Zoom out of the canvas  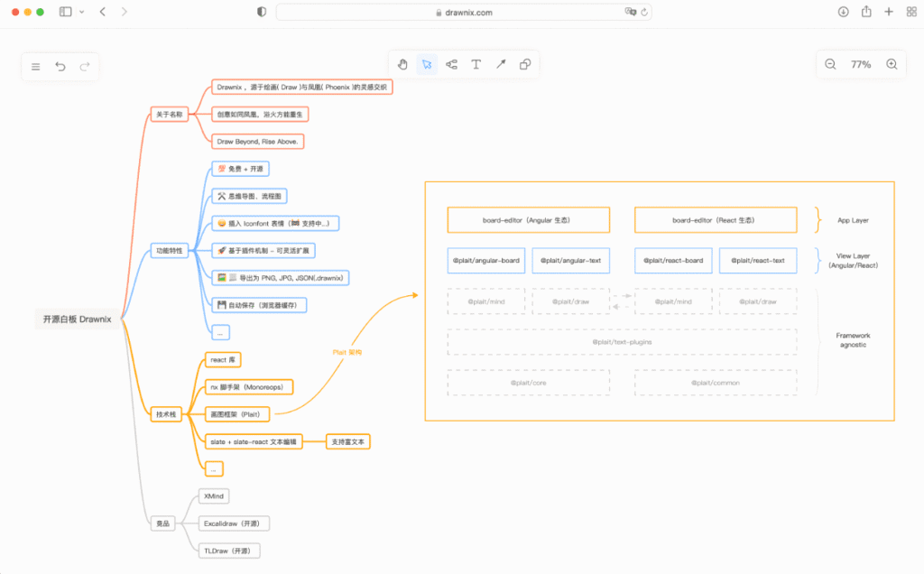(830, 64)
